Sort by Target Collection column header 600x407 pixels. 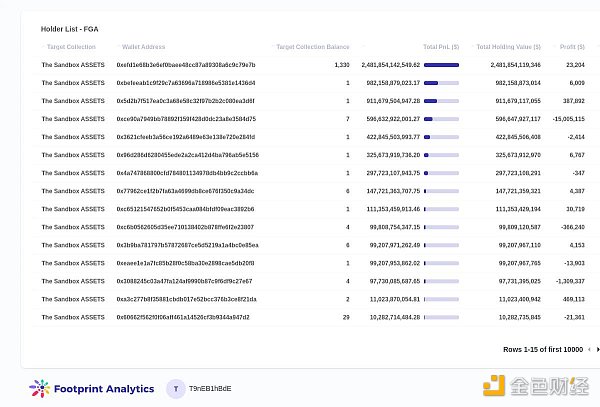click(71, 47)
